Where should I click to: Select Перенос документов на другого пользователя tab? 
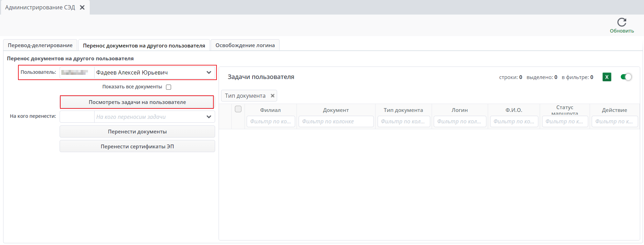(144, 45)
